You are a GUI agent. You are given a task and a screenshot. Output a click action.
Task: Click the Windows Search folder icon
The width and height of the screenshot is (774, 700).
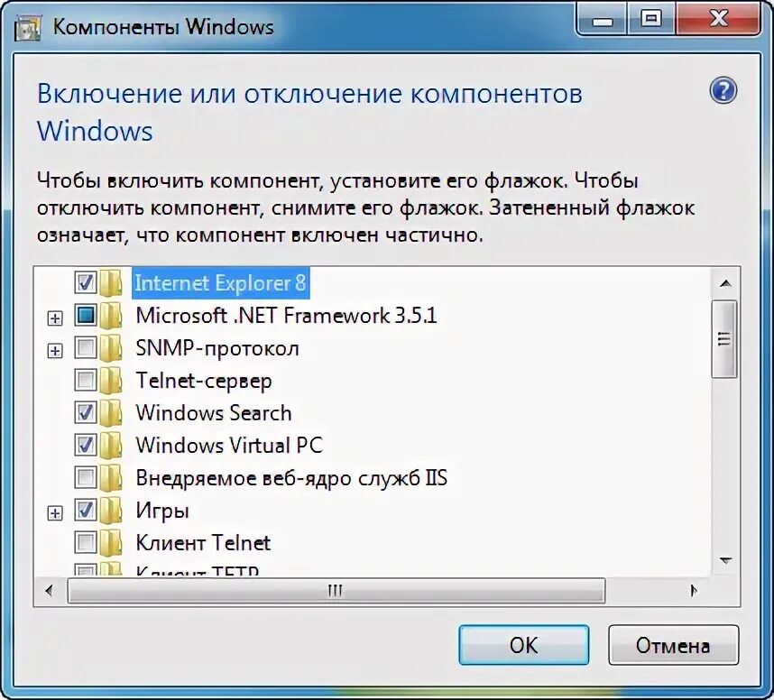coord(111,413)
